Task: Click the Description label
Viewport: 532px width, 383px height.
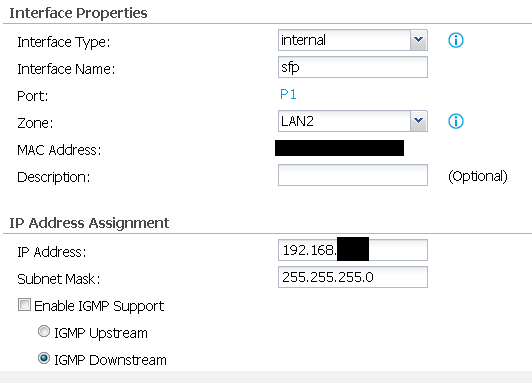Action: click(54, 177)
